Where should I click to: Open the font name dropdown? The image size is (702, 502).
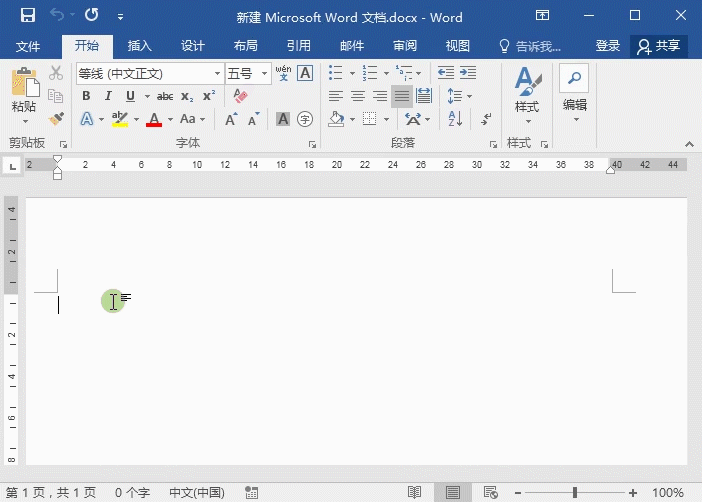tap(217, 74)
